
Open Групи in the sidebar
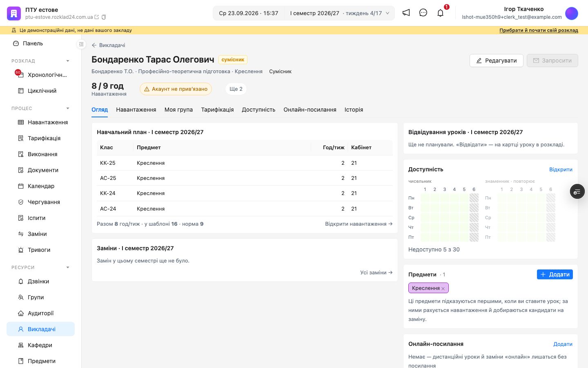(40, 297)
